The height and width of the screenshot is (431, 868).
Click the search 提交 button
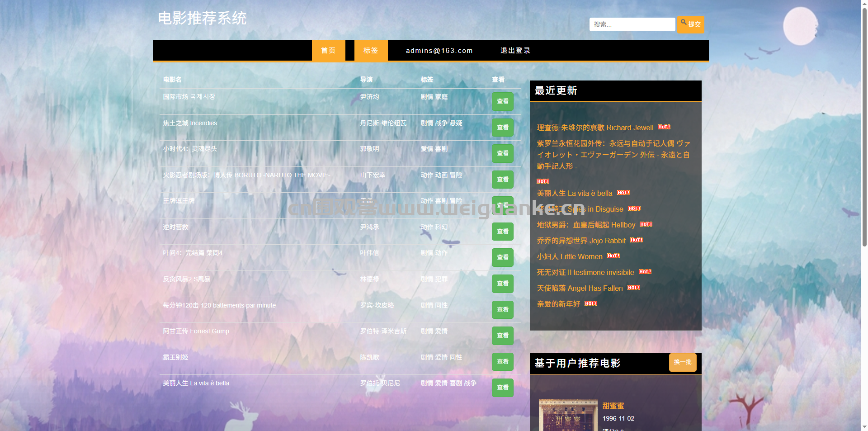690,24
